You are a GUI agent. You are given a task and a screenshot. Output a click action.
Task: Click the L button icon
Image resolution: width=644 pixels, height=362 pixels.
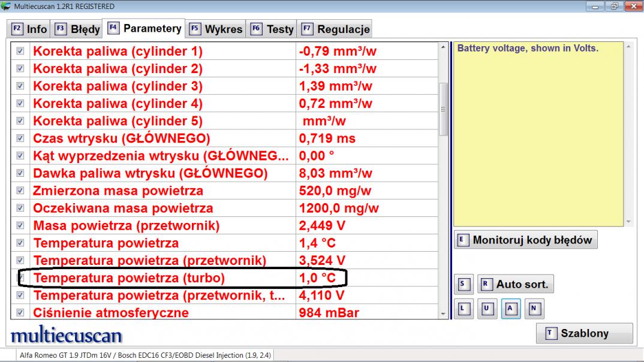tap(463, 309)
